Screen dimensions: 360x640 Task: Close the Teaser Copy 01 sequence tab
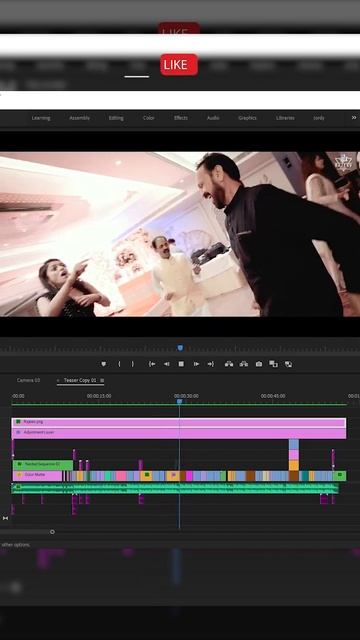tap(58, 380)
